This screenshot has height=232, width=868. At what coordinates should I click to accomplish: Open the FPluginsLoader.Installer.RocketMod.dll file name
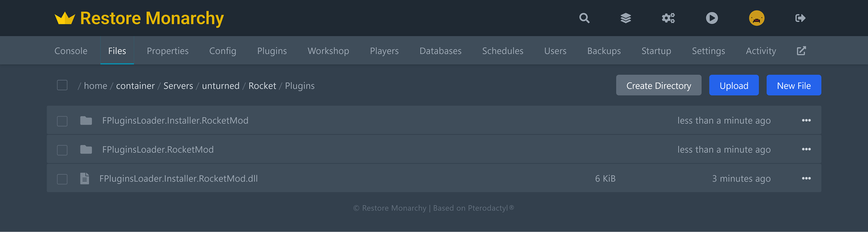179,178
